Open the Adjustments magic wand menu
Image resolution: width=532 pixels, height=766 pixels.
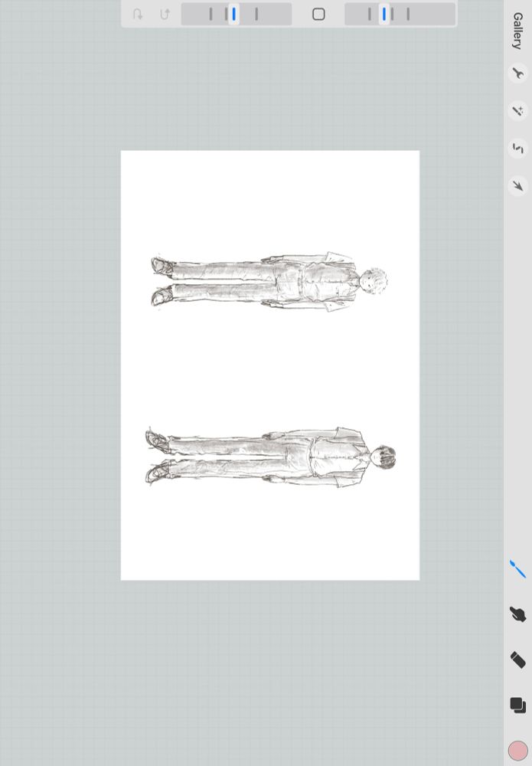coord(517,111)
